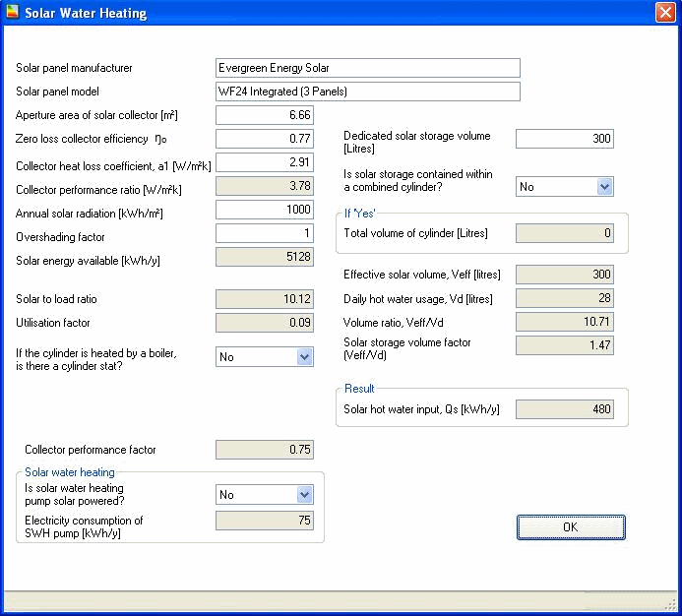Edit the Annual solar radiation field
Screen dimensions: 682x616
click(x=265, y=210)
